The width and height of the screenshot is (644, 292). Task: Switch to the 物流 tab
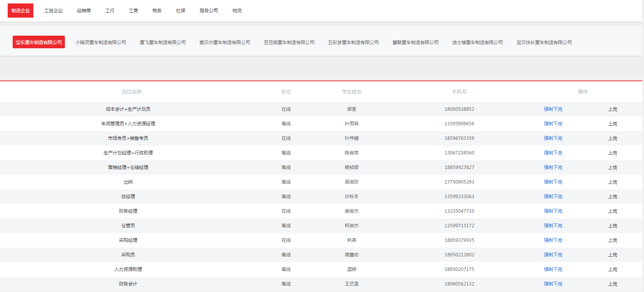tap(237, 11)
